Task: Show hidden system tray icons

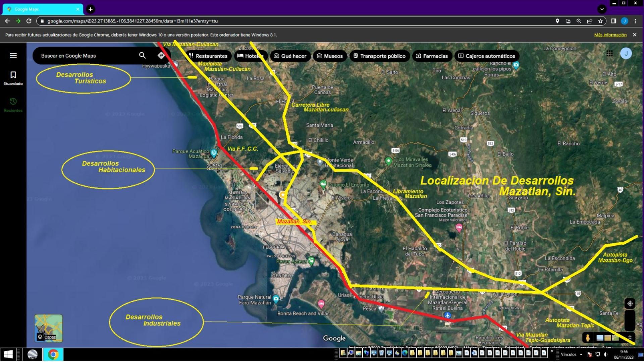Action: point(581,354)
